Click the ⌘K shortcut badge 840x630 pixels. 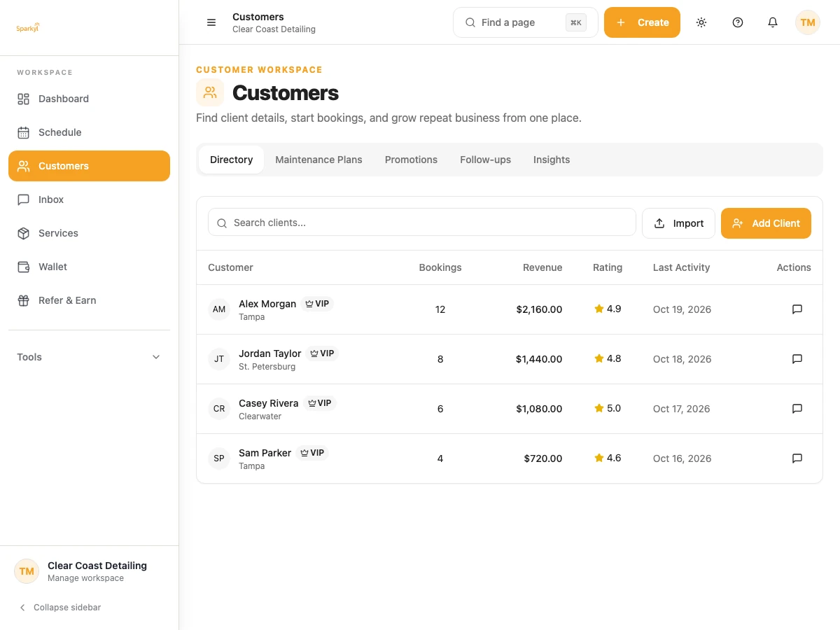point(576,22)
